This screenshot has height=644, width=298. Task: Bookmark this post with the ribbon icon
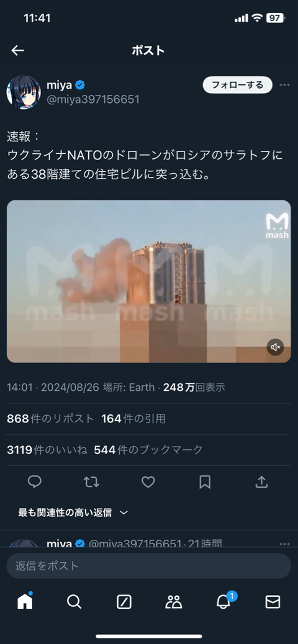click(205, 482)
